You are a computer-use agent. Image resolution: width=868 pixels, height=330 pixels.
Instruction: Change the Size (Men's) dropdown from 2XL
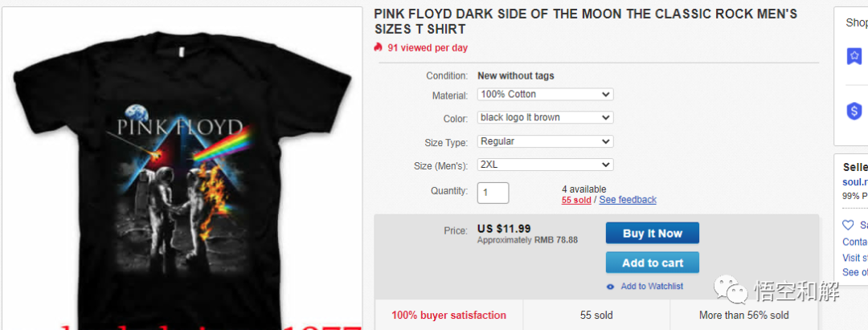point(545,165)
